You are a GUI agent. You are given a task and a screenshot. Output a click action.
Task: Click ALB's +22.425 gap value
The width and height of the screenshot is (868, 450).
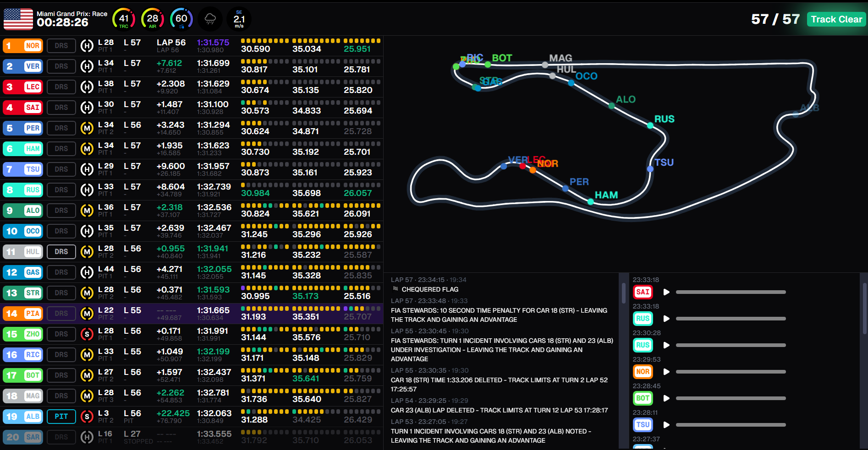coord(173,413)
